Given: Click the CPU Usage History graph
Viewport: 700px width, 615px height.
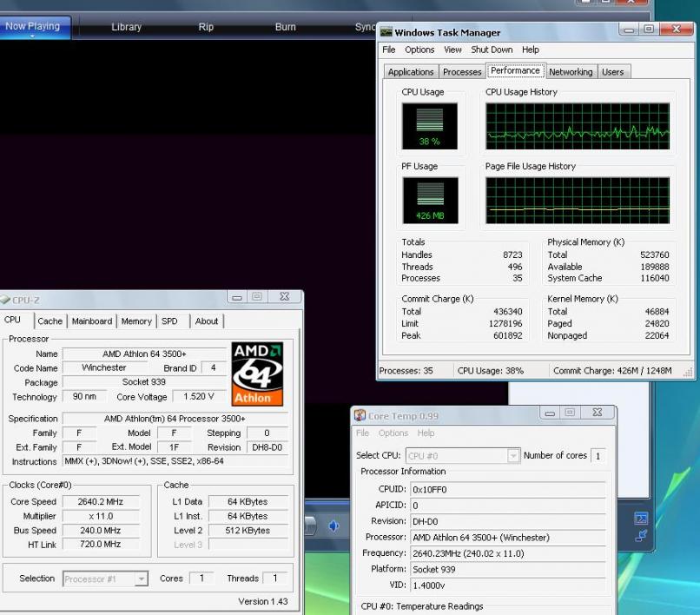Looking at the screenshot, I should pos(578,127).
